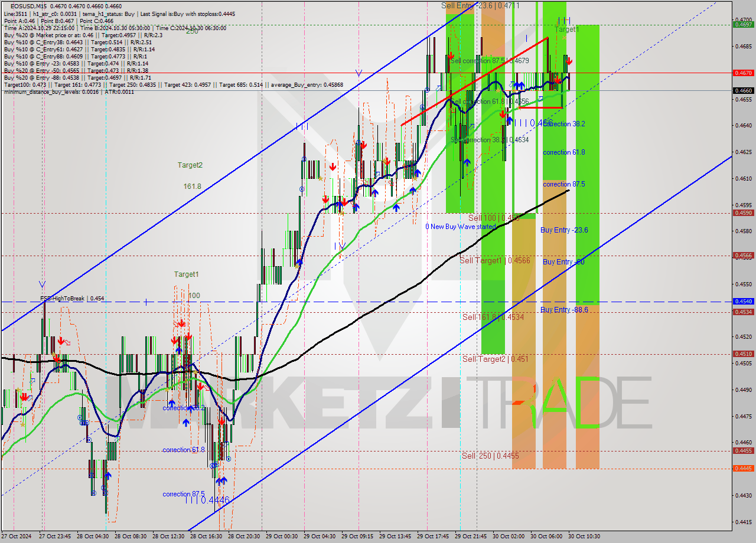Click the 'Point A:0.46' info line
Image resolution: width=756 pixels, height=543 pixels.
point(58,21)
